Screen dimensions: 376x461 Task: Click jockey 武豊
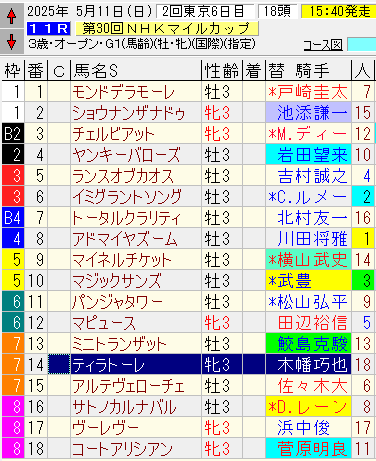pyautogui.click(x=308, y=281)
